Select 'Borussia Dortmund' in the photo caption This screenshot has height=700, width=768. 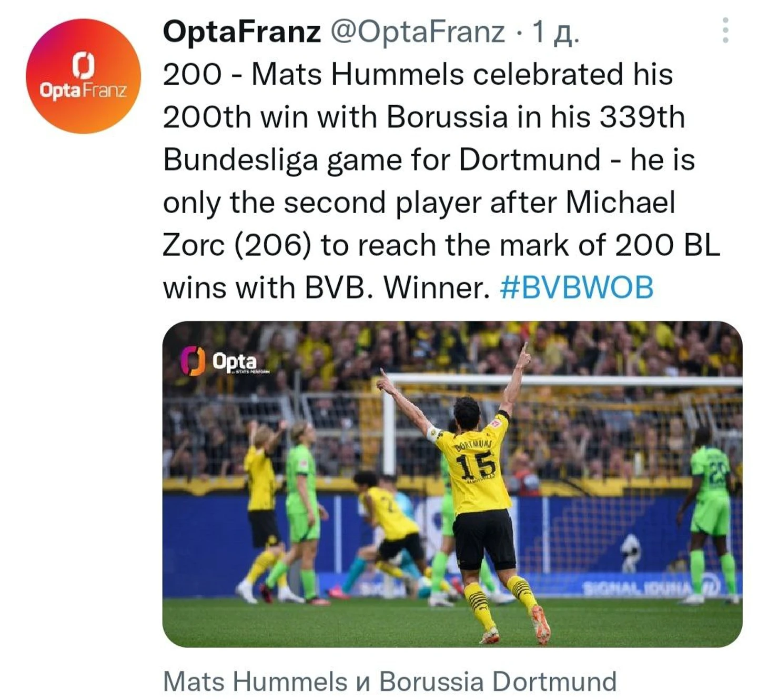498,681
